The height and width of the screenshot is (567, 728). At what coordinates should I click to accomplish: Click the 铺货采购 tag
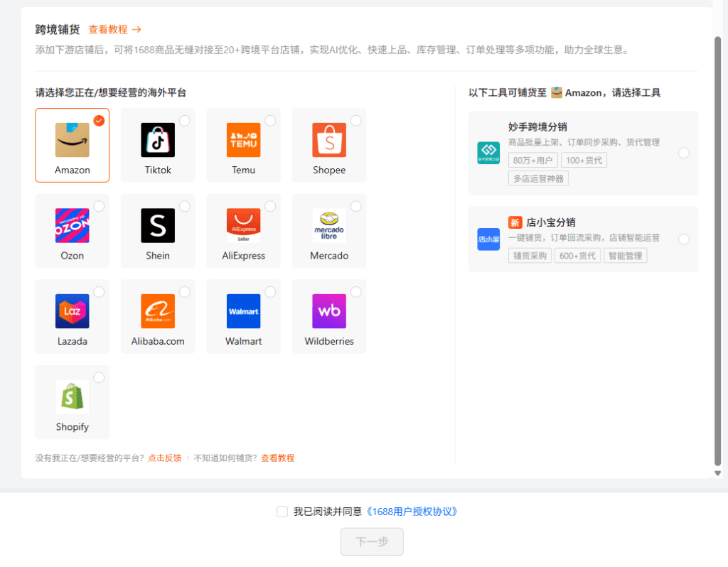[x=529, y=256]
